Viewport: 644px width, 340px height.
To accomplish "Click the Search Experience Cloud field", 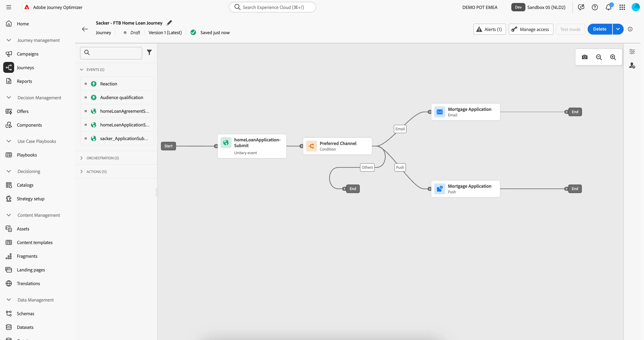I will [272, 7].
